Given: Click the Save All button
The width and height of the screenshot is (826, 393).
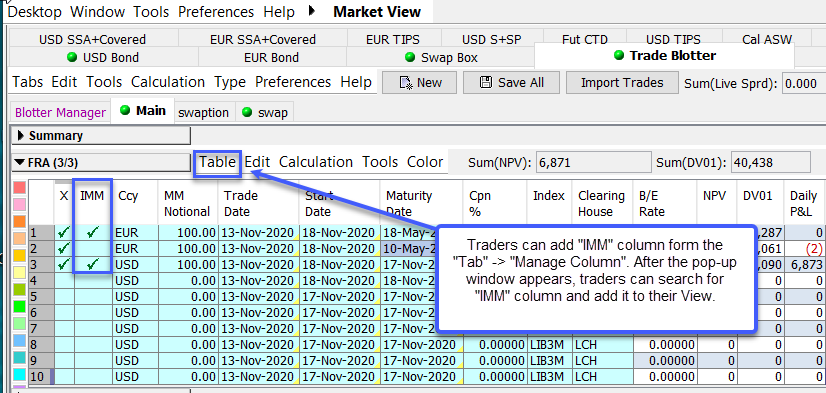Looking at the screenshot, I should 511,83.
